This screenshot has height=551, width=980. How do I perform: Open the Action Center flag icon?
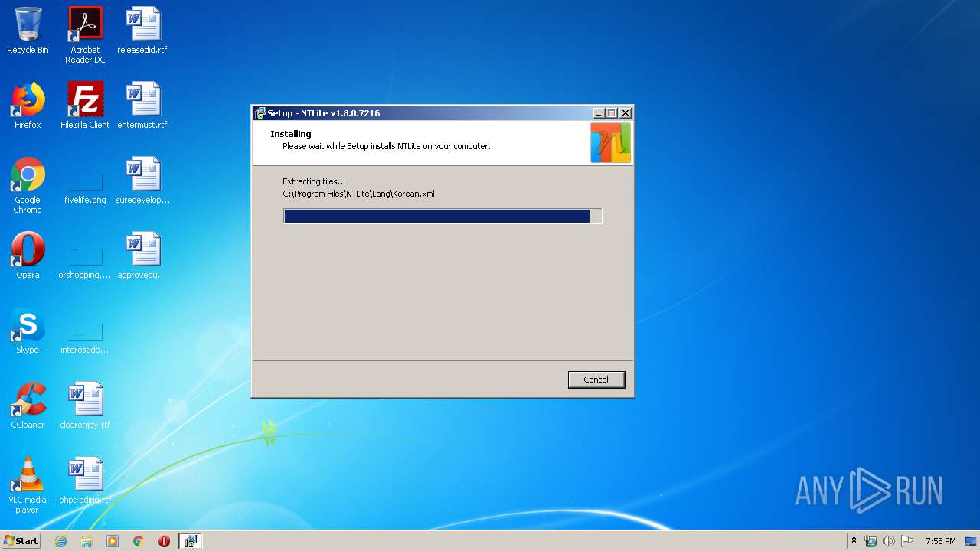907,541
